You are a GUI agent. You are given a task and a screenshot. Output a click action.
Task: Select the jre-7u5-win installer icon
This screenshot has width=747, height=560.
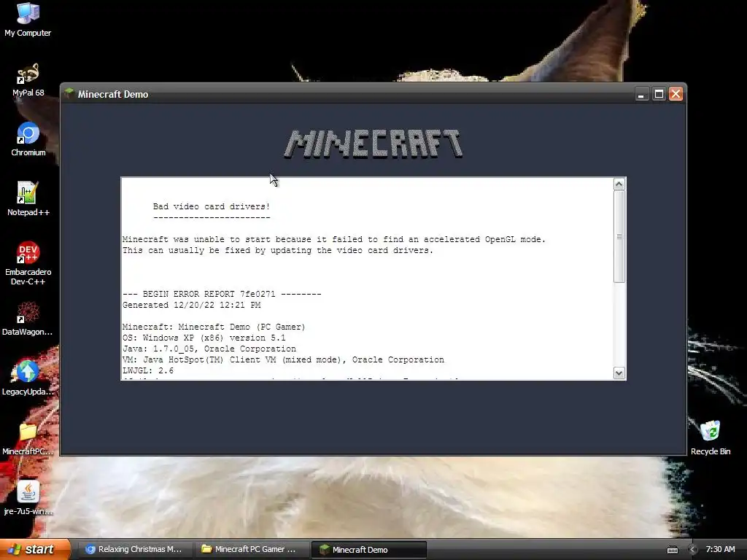coord(28,498)
